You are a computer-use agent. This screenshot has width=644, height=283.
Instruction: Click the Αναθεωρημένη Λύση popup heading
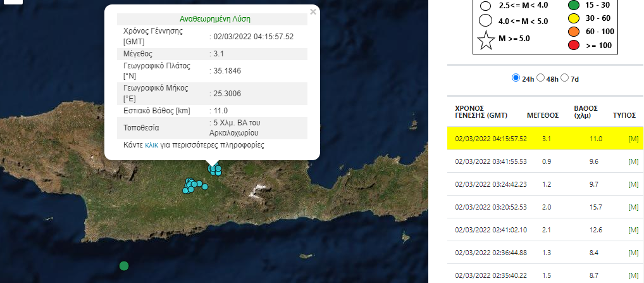tap(215, 19)
